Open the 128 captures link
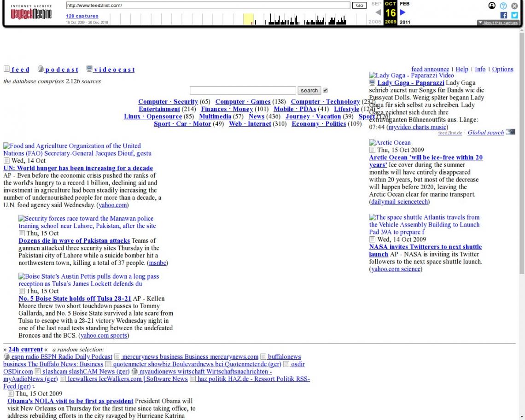Viewport: 525px width, 420px height. point(82,16)
